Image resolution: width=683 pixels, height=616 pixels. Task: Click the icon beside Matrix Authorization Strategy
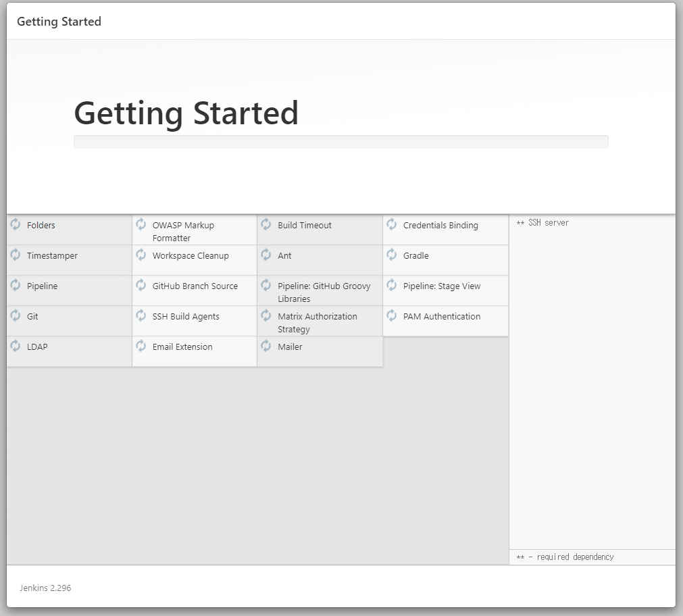tap(266, 316)
